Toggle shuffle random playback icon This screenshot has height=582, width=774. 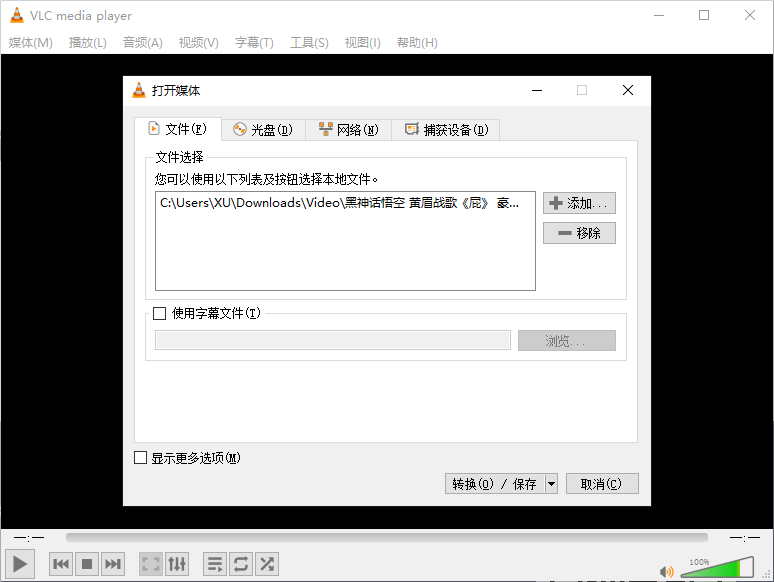tap(267, 564)
